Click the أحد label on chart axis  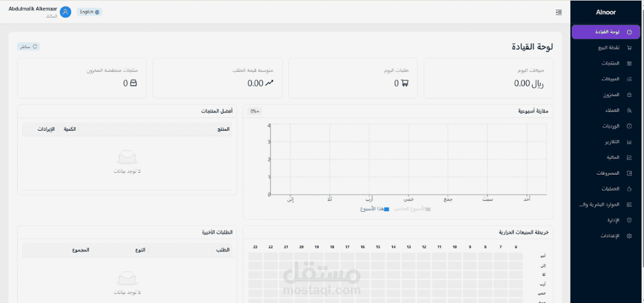(x=526, y=199)
